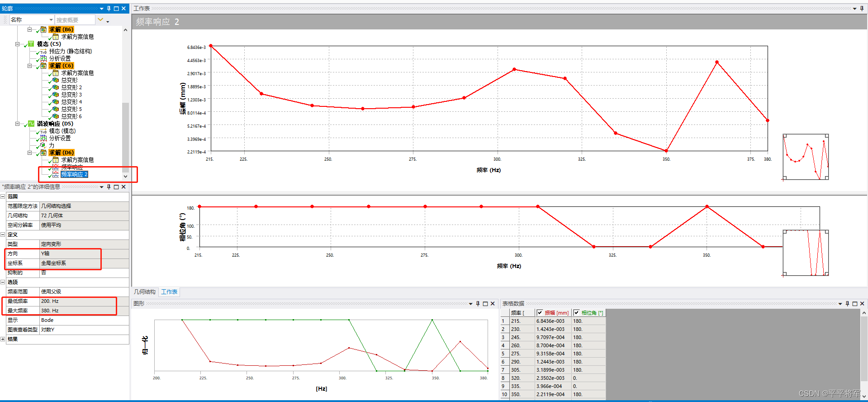Click the 搜索概要 search field

click(x=75, y=20)
